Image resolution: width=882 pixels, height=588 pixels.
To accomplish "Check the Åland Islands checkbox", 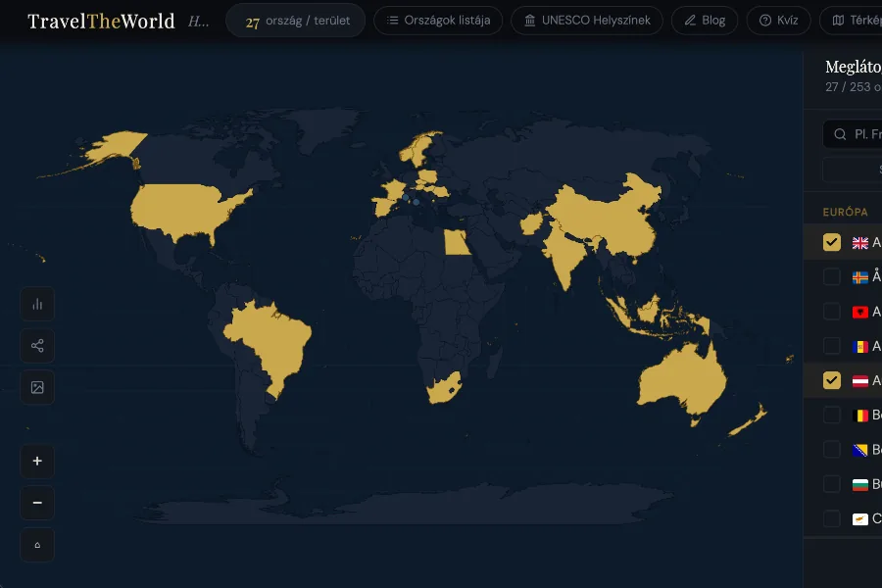I will coord(831,276).
